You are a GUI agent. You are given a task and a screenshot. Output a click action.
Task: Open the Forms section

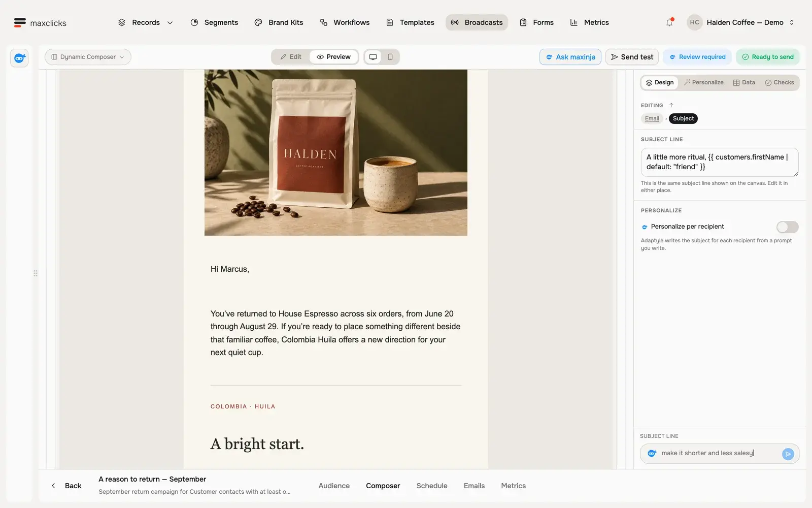536,22
